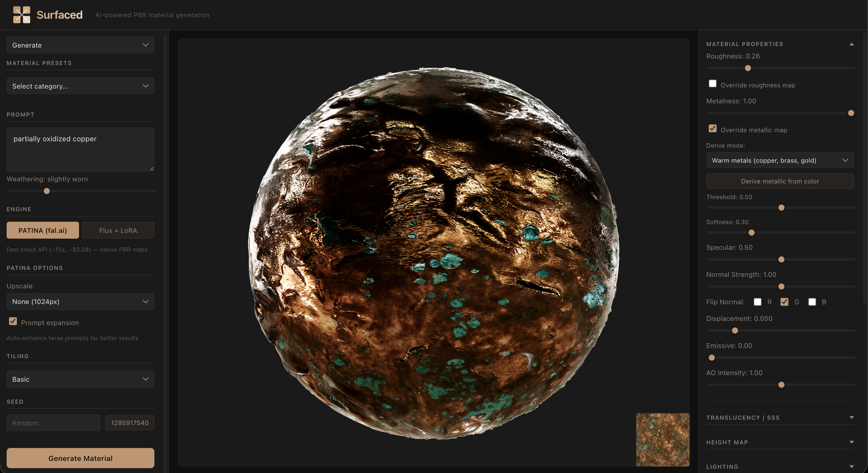Uncheck Override metallic map
Viewport: 868px width, 473px height.
click(712, 129)
